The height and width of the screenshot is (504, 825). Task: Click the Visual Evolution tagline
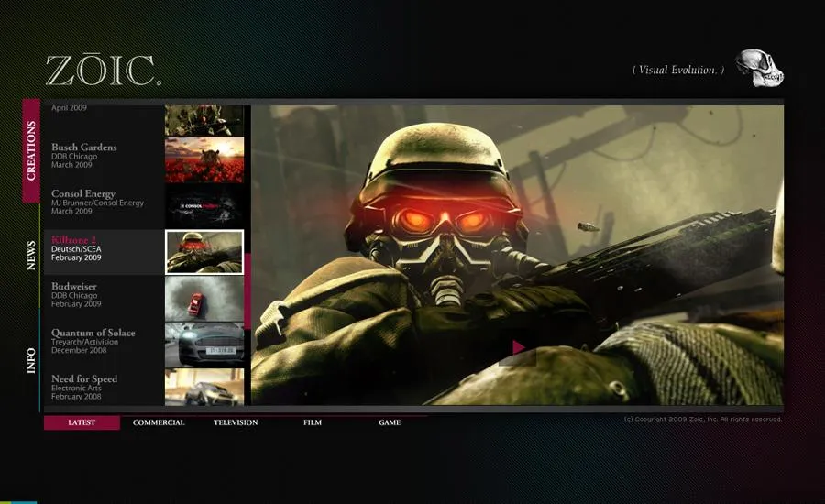[678, 70]
